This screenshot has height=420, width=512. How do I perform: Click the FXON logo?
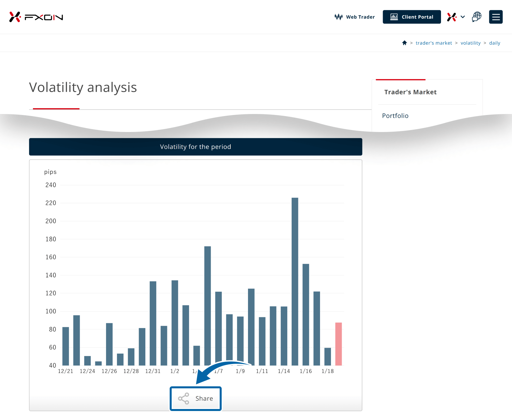[36, 17]
